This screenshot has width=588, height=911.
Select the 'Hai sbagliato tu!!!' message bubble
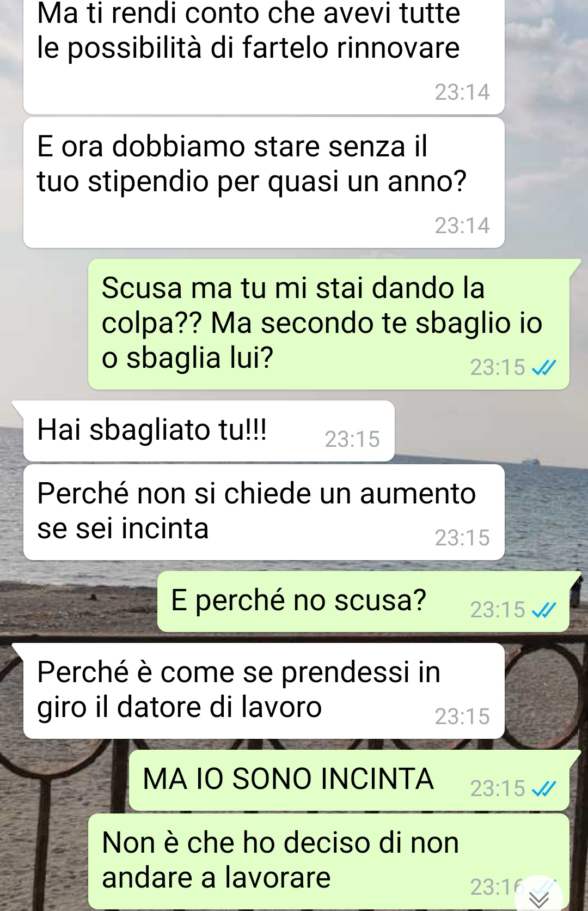tap(209, 431)
